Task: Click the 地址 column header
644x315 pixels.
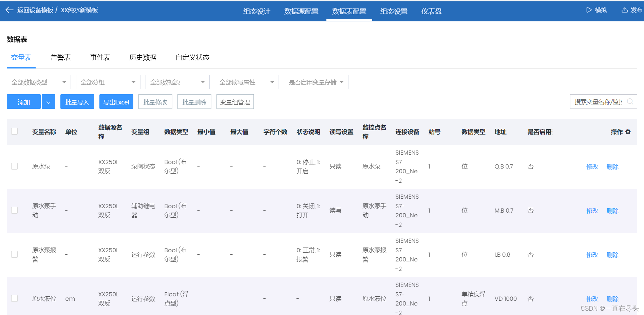Action: pyautogui.click(x=500, y=132)
